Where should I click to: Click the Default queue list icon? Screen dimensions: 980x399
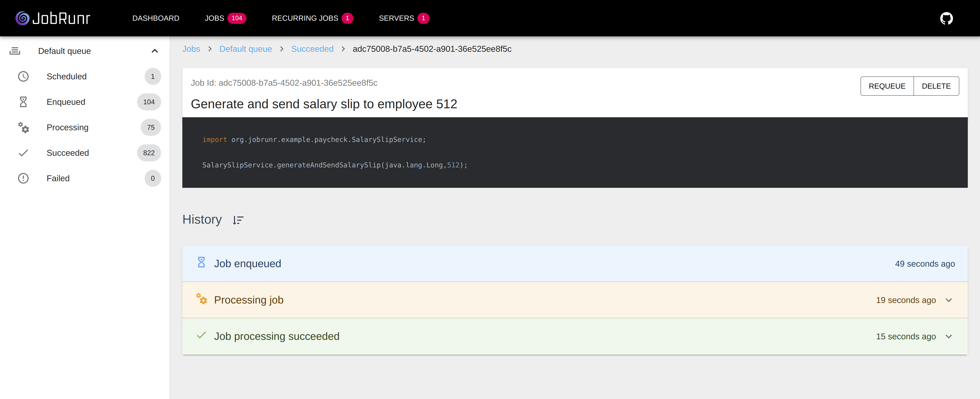(x=15, y=51)
